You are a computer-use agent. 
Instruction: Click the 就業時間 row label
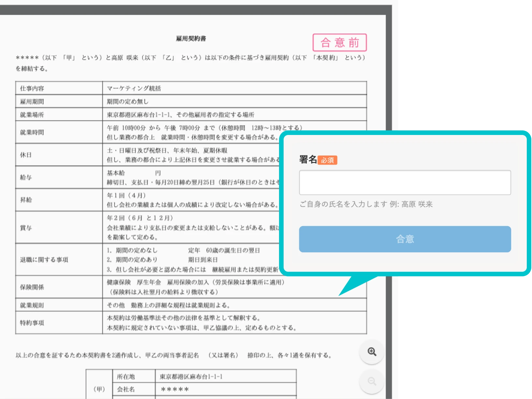(32, 132)
